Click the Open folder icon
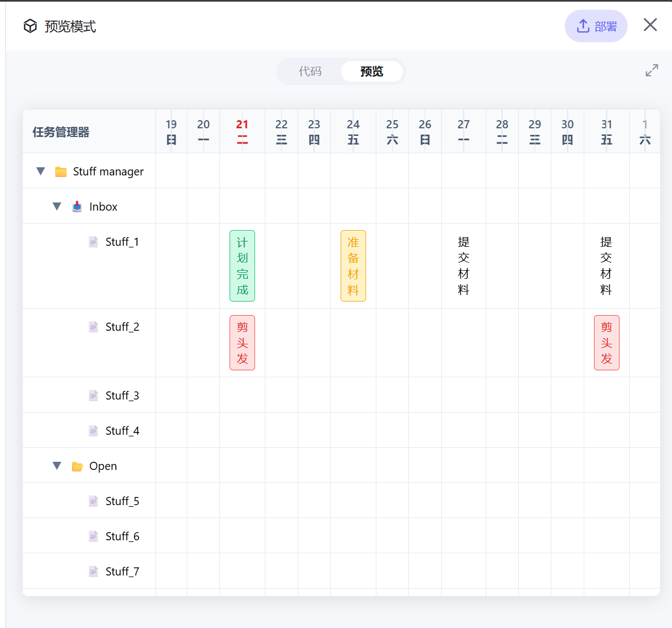The height and width of the screenshot is (628, 672). click(x=77, y=466)
